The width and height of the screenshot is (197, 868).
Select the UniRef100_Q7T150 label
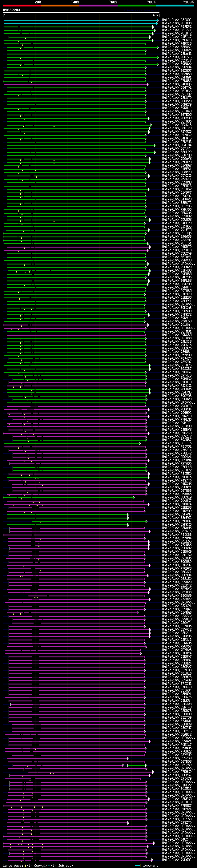(x=177, y=819)
